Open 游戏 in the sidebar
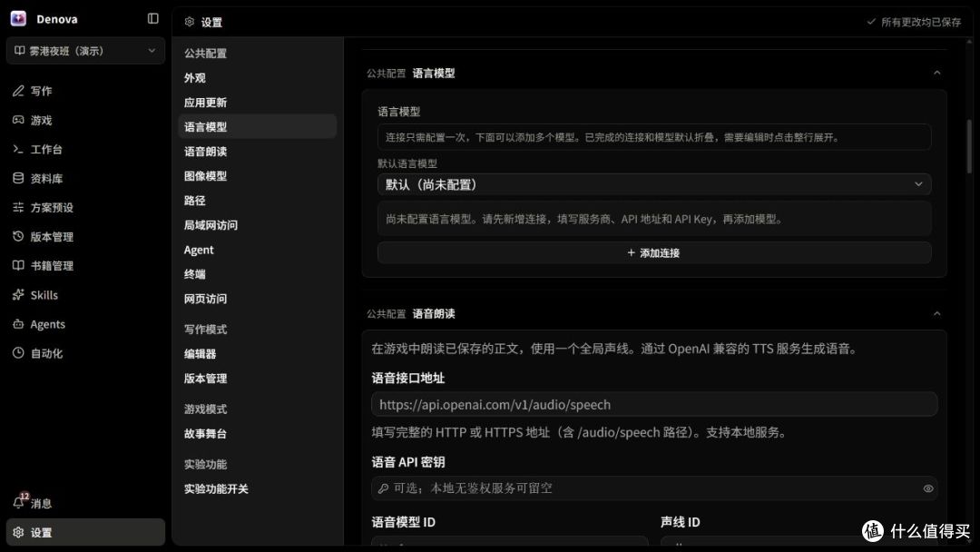980x552 pixels. tap(85, 120)
